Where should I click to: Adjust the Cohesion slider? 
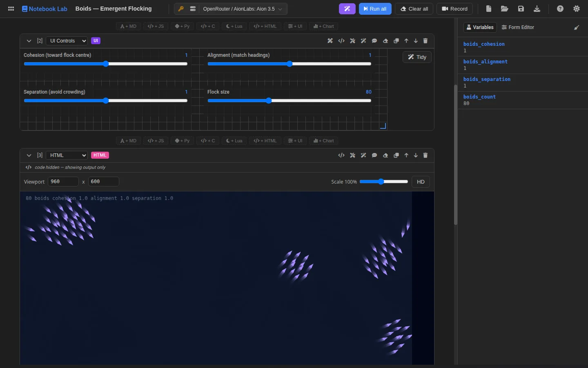pos(106,64)
